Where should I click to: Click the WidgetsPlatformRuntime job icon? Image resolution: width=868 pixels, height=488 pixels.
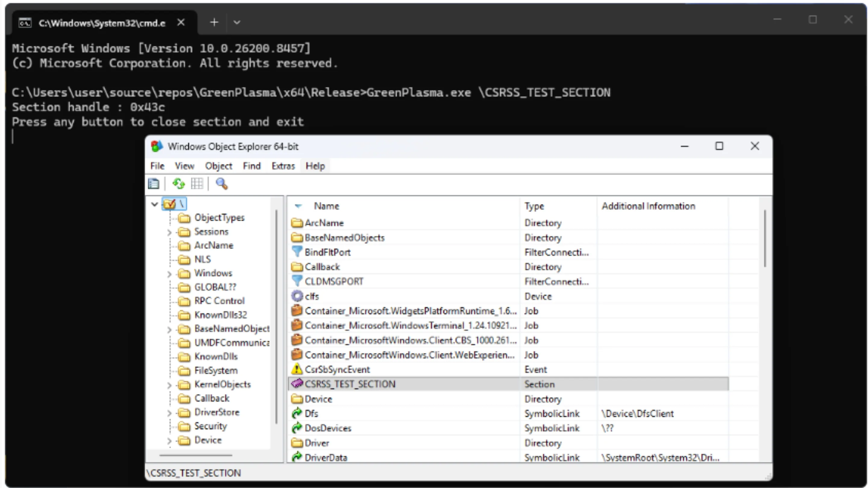[297, 311]
